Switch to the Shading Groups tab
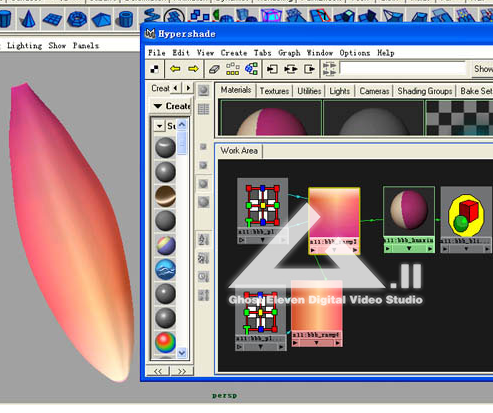The image size is (493, 413). coord(425,91)
